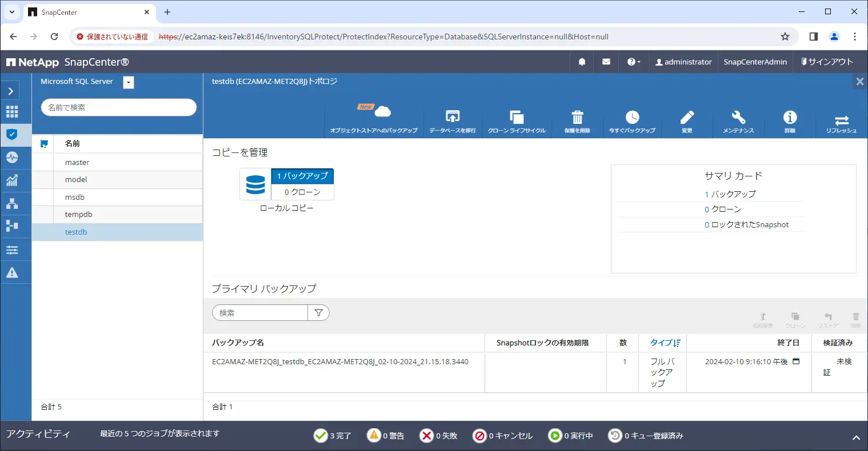This screenshot has height=451, width=868.
Task: Click 削除 trash icon in backup actions
Action: 855,316
